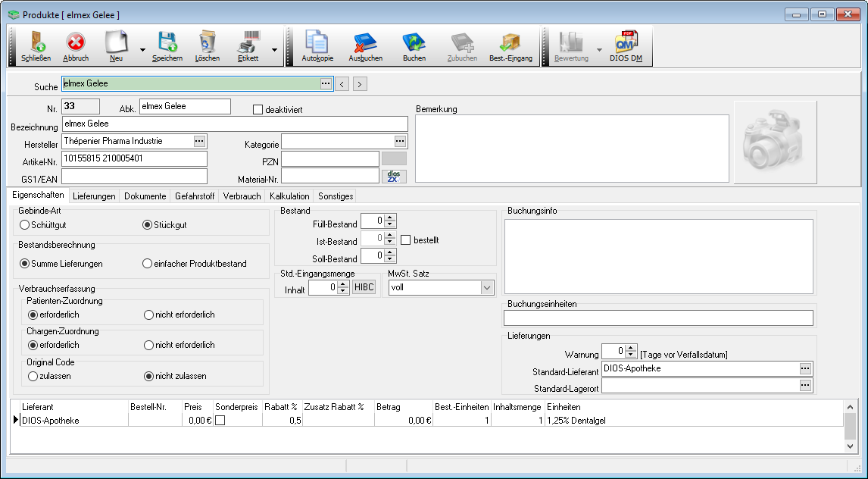Open Best.-Eingang delivery icon
This screenshot has width=868, height=479.
pyautogui.click(x=510, y=42)
